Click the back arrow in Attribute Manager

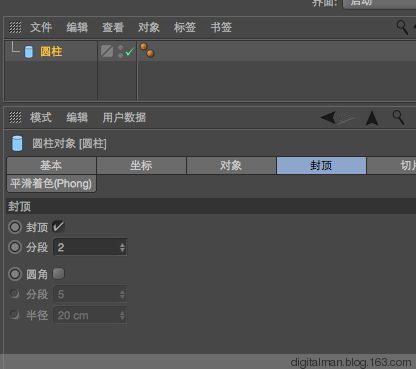(328, 117)
